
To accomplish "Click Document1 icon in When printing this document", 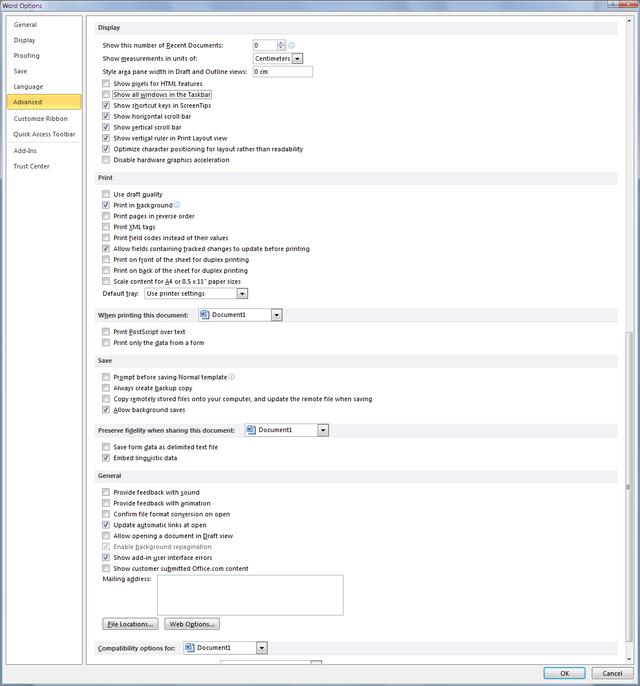I will tap(204, 314).
